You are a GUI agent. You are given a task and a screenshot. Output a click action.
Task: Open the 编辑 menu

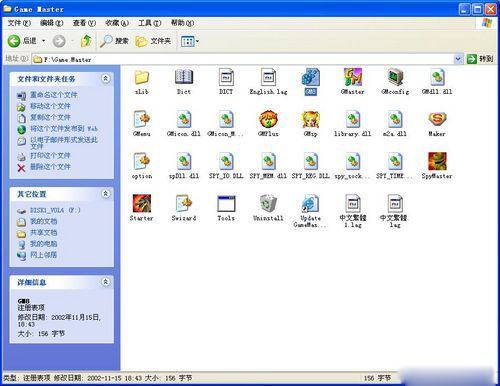click(52, 23)
